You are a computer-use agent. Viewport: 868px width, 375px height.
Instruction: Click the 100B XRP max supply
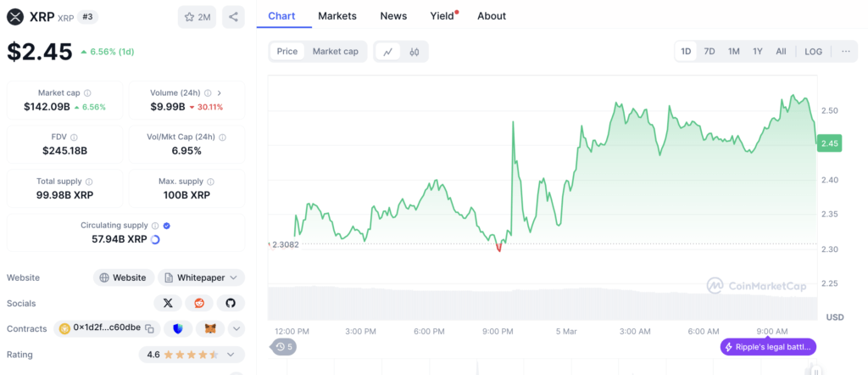[186, 195]
